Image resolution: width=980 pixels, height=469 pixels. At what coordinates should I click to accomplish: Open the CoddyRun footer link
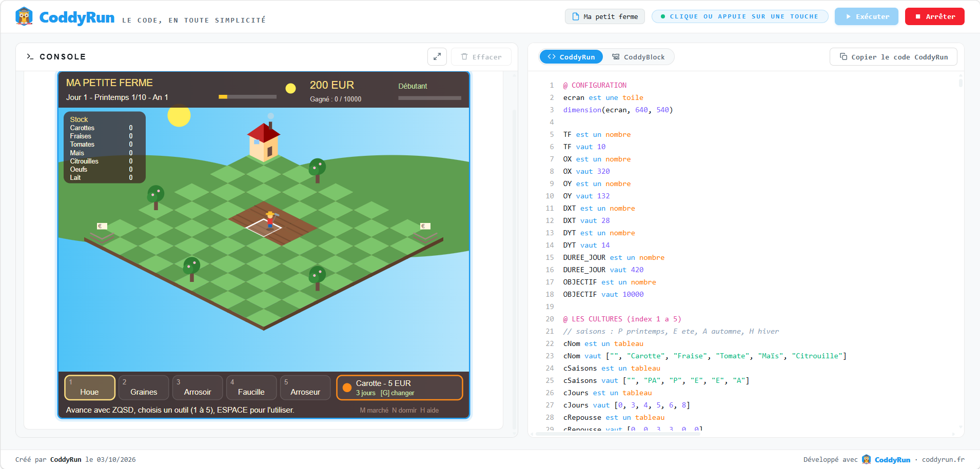click(892, 459)
